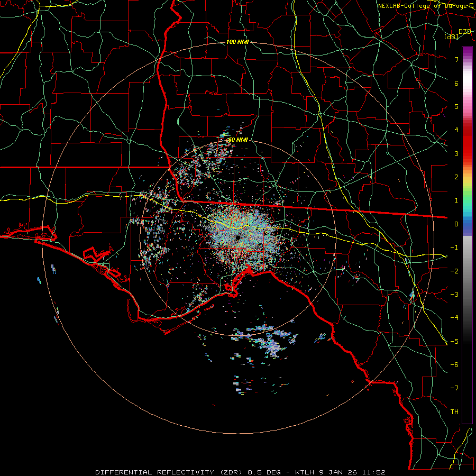Screen dimensions: 476x476
Task: Click the DZB dB scale title
Action: click(x=458, y=34)
